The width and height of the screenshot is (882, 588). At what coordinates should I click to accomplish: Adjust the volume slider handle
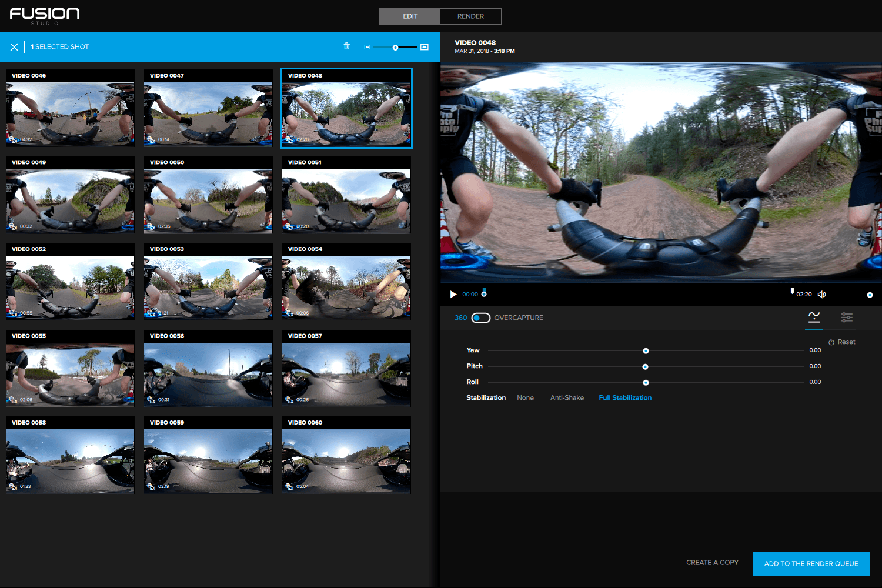pyautogui.click(x=870, y=295)
